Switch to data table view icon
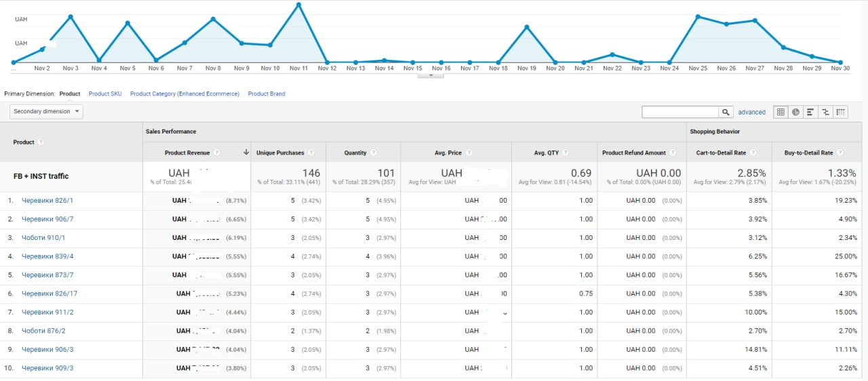The width and height of the screenshot is (868, 381). point(781,112)
